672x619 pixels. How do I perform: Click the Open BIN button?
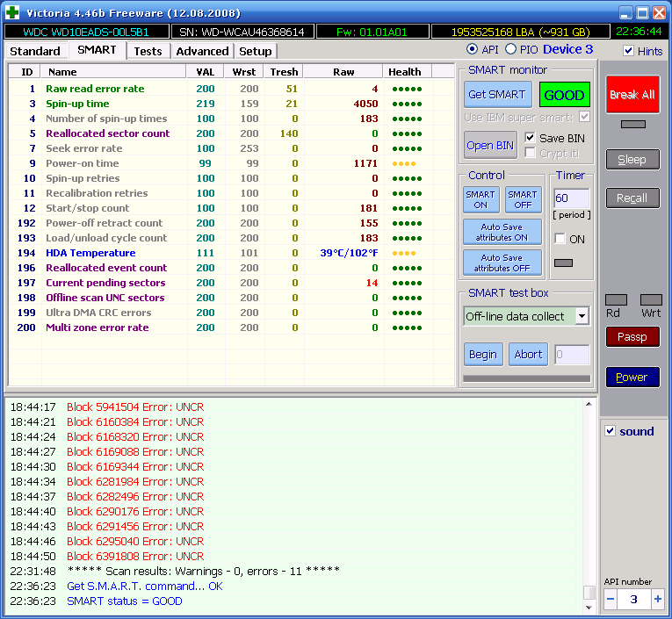pos(490,145)
